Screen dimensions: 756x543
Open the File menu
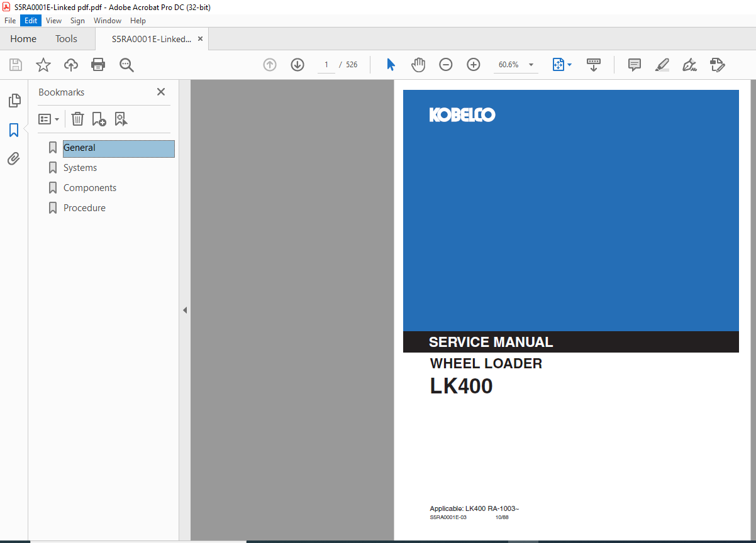coord(10,21)
